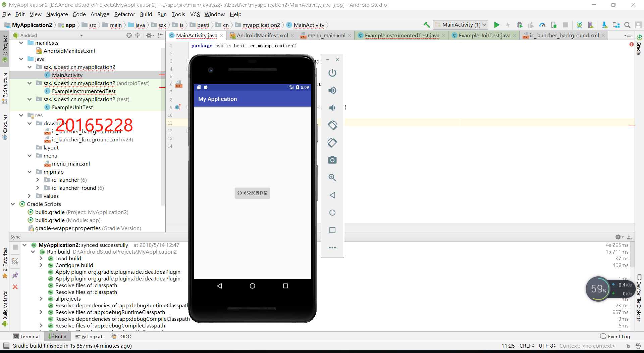Click the myapplication2 breadcrumb
Viewport: 644px width, 353px height.
(x=257, y=25)
